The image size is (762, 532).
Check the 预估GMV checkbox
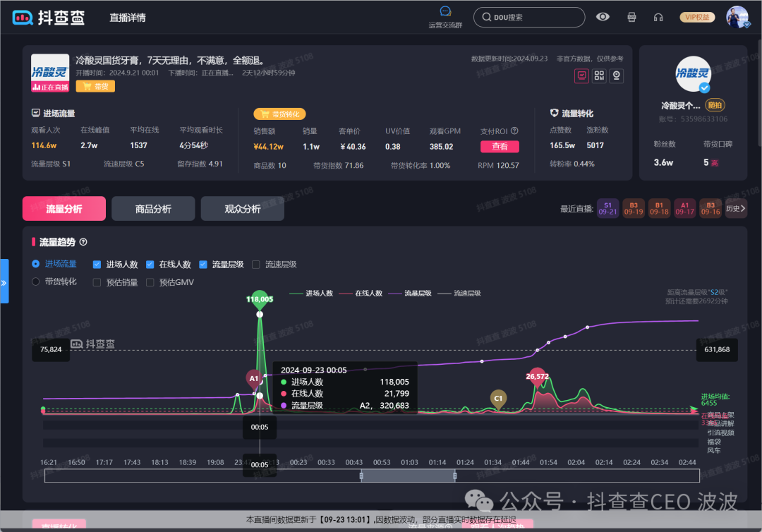coord(150,282)
